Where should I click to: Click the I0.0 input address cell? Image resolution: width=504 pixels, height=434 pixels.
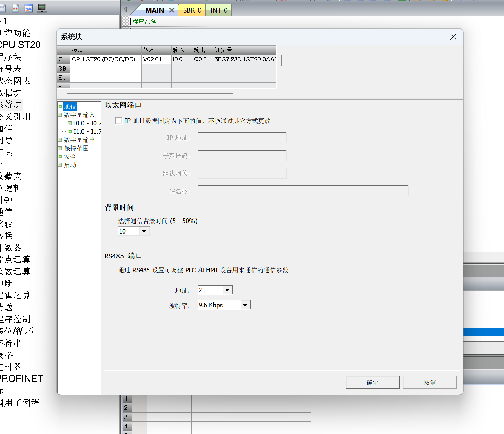[182, 59]
